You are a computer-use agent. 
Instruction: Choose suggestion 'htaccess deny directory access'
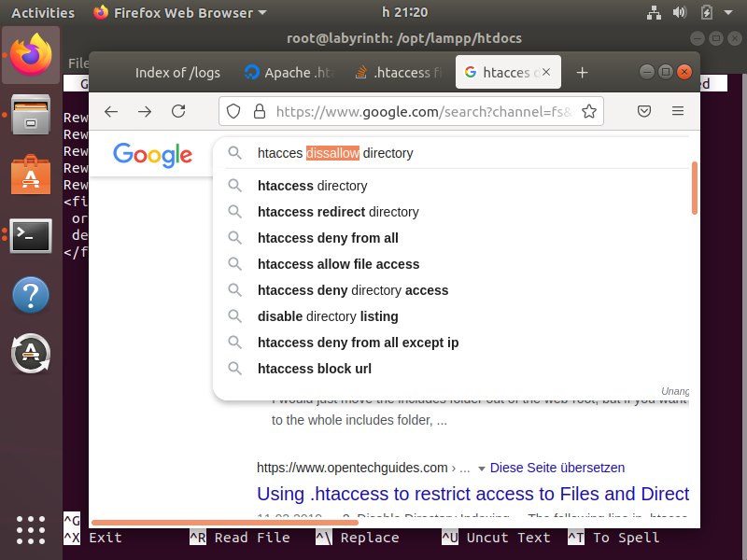[x=353, y=290]
